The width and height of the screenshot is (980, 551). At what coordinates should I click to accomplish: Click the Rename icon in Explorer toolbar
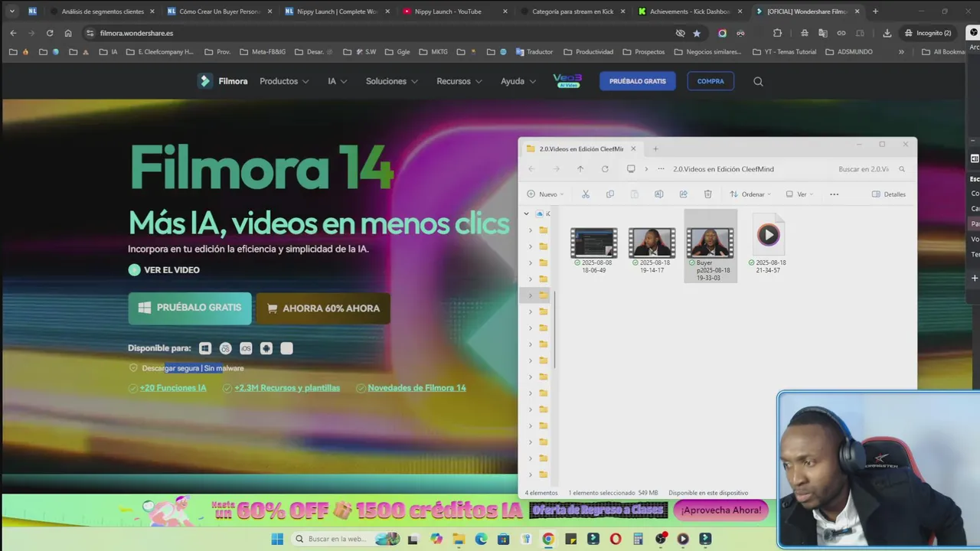pos(658,194)
